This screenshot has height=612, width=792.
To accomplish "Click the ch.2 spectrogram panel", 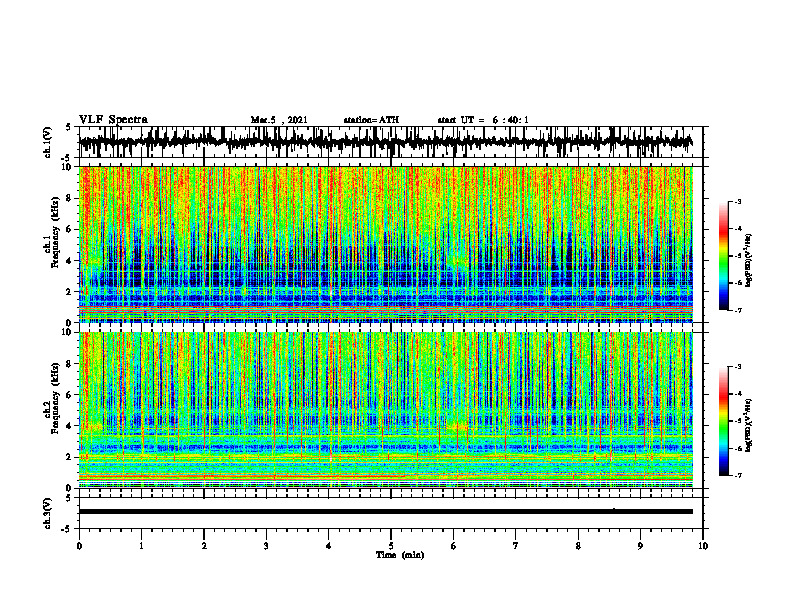I will point(385,410).
